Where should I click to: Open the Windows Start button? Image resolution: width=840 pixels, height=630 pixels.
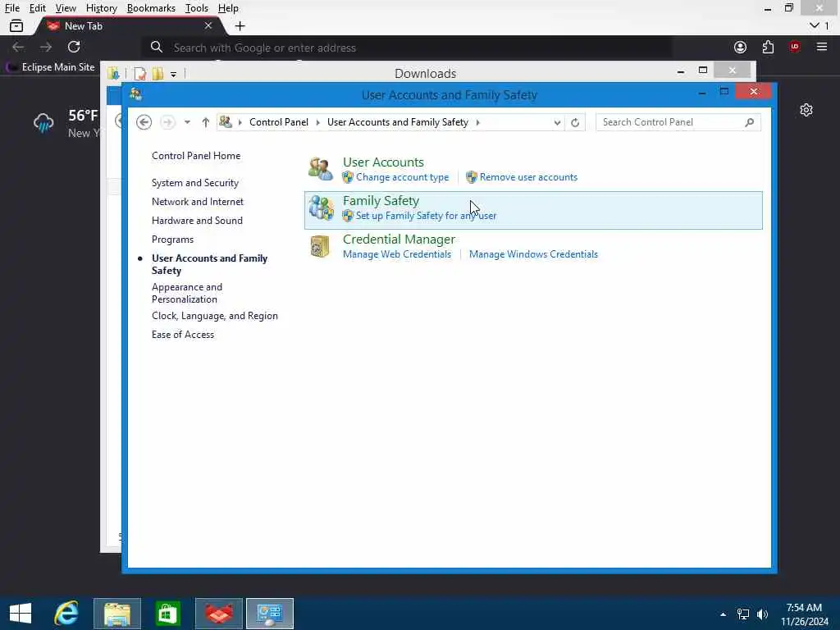coord(21,614)
